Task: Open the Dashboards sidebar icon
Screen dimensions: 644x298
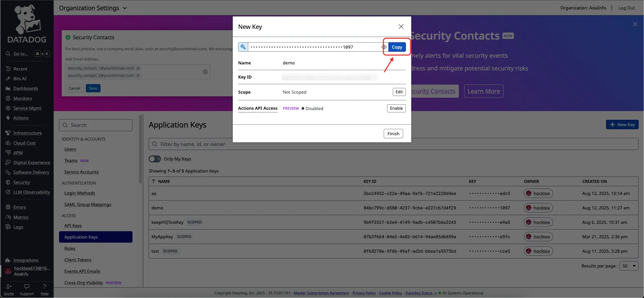Action: click(x=8, y=89)
